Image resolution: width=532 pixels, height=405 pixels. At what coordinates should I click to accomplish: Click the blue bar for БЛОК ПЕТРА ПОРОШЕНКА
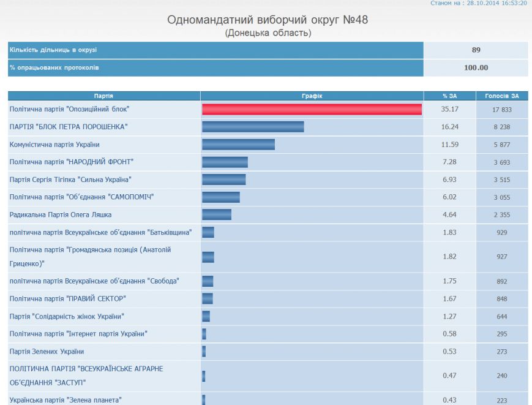tap(253, 127)
